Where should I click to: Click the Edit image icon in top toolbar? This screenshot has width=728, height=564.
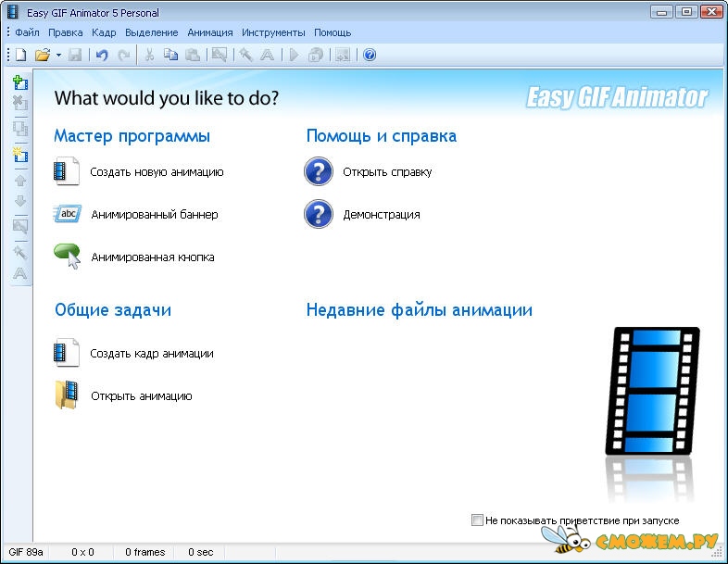point(220,55)
